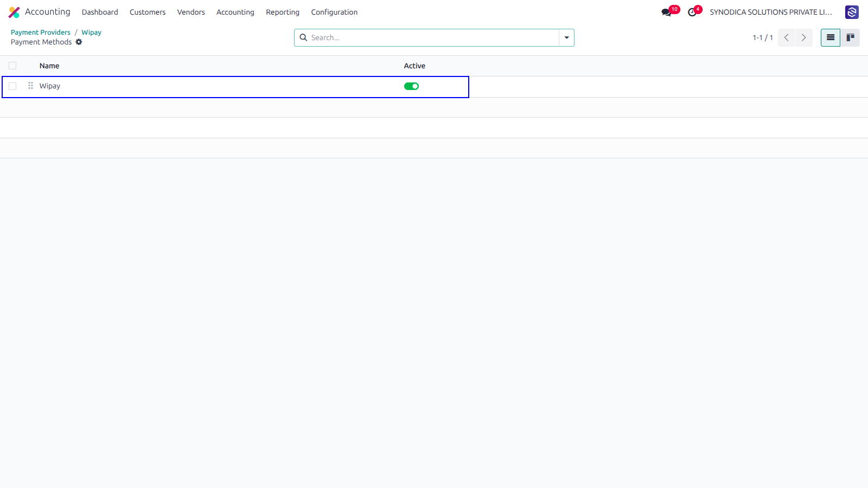Toggle the Active switch for Wipay

(411, 86)
